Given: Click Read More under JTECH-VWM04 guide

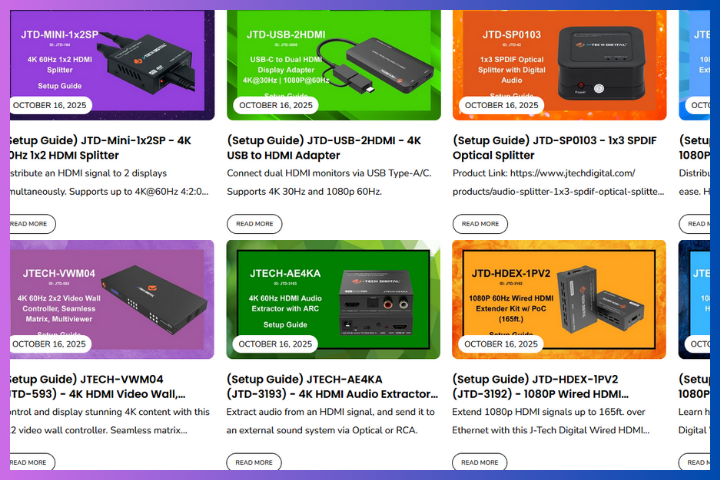Looking at the screenshot, I should pyautogui.click(x=32, y=462).
